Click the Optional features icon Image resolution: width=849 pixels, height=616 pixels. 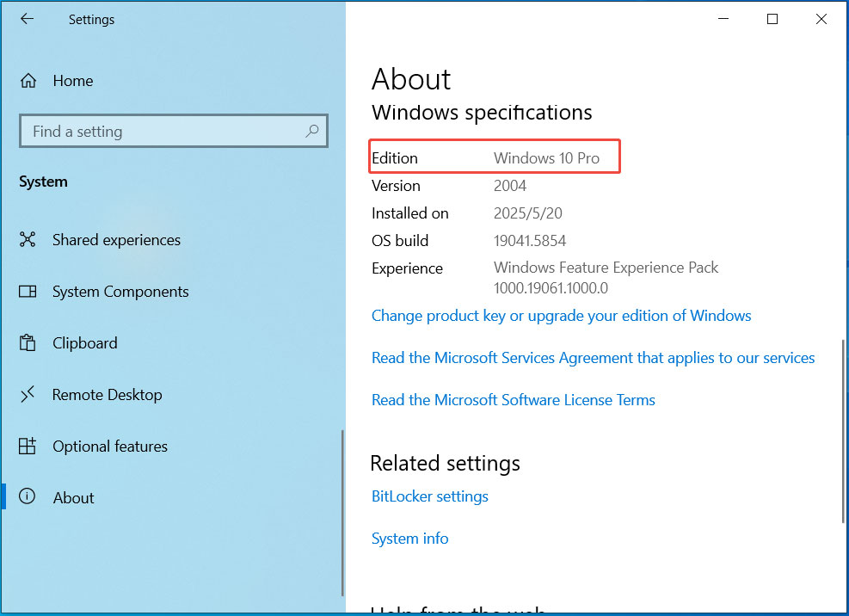(28, 447)
